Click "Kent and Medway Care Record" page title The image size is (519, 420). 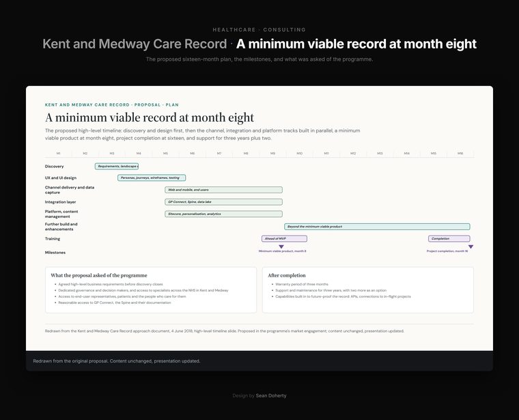(x=135, y=44)
